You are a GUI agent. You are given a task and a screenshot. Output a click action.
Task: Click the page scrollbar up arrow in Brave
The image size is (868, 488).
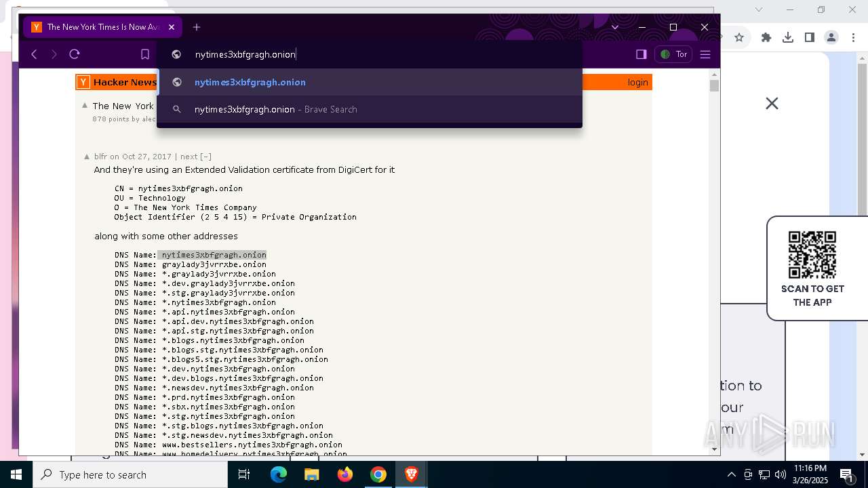click(714, 76)
